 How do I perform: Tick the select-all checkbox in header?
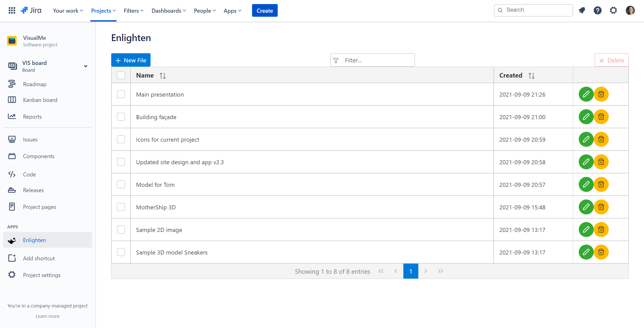[x=121, y=75]
